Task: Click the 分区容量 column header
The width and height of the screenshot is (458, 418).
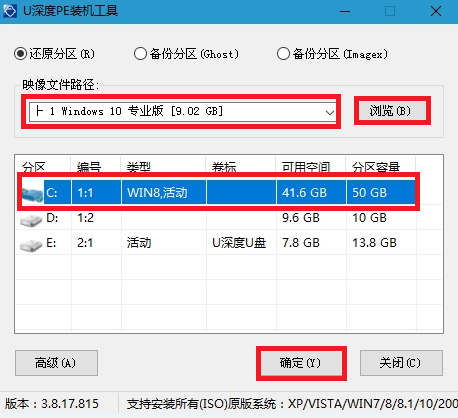Action: [376, 166]
